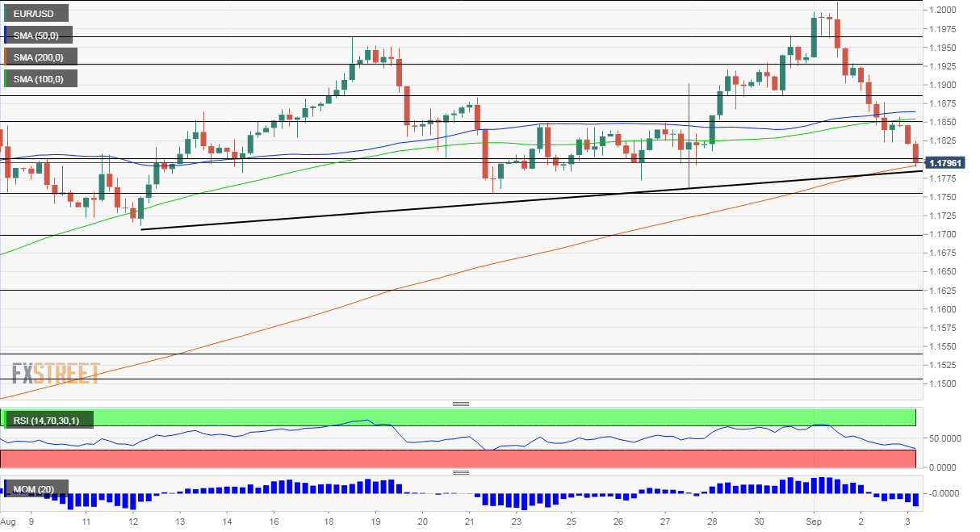This screenshot has width=980, height=532.
Task: Click the 1.1700 price axis label
Action: coord(943,234)
